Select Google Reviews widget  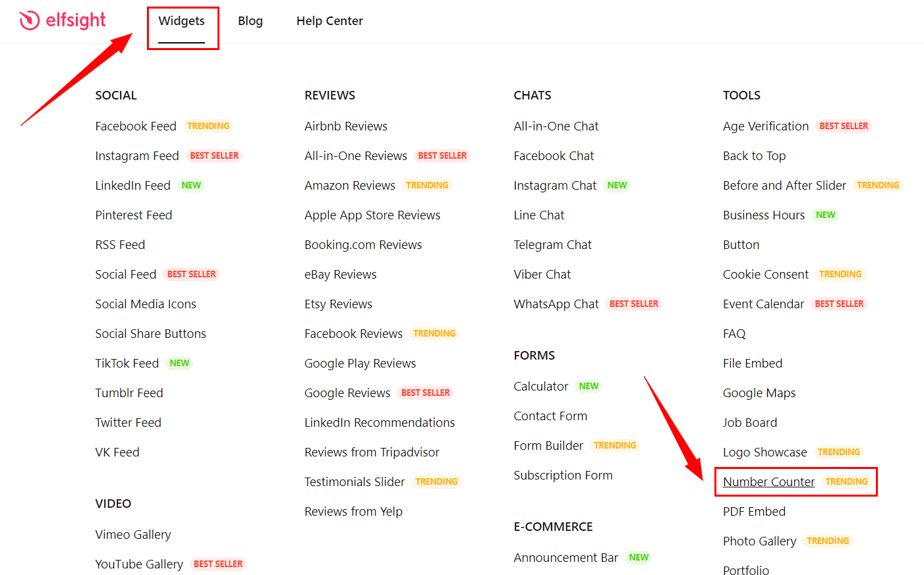point(347,393)
